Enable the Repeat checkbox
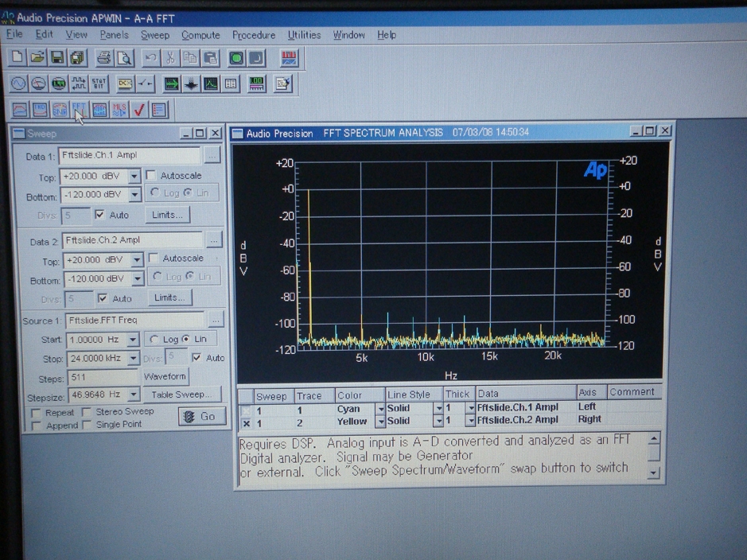Viewport: 747px width, 560px height. click(x=36, y=412)
